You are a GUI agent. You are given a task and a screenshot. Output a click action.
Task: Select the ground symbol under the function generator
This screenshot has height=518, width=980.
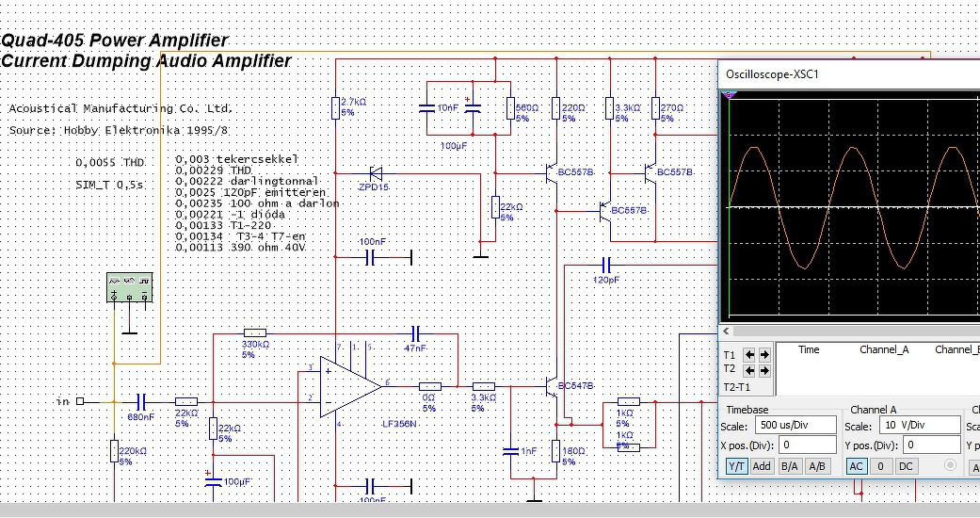(x=129, y=332)
